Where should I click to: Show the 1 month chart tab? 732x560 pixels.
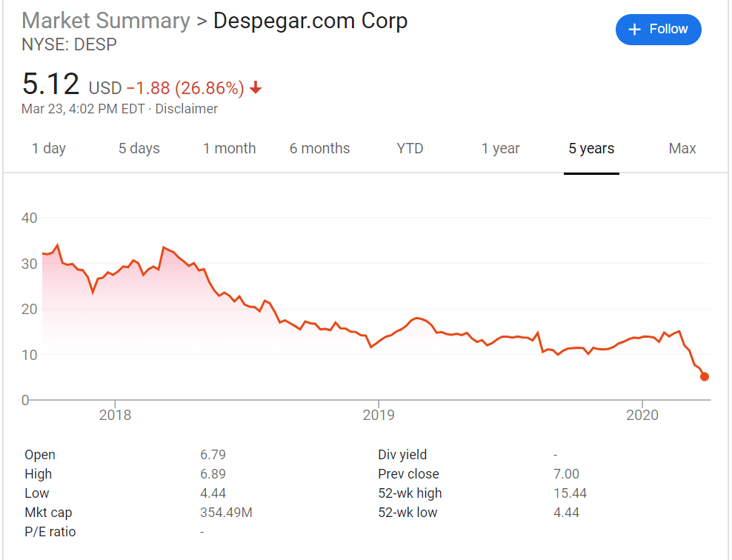(230, 149)
